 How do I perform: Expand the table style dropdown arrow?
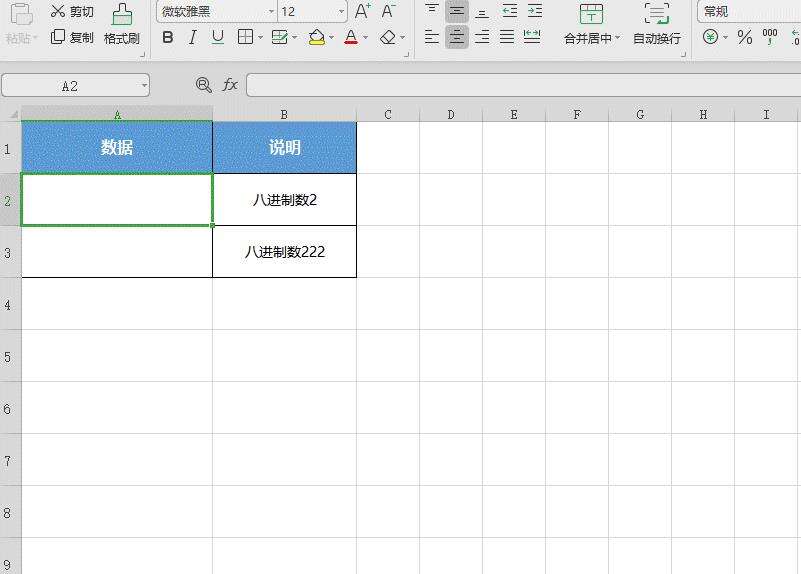[x=295, y=37]
